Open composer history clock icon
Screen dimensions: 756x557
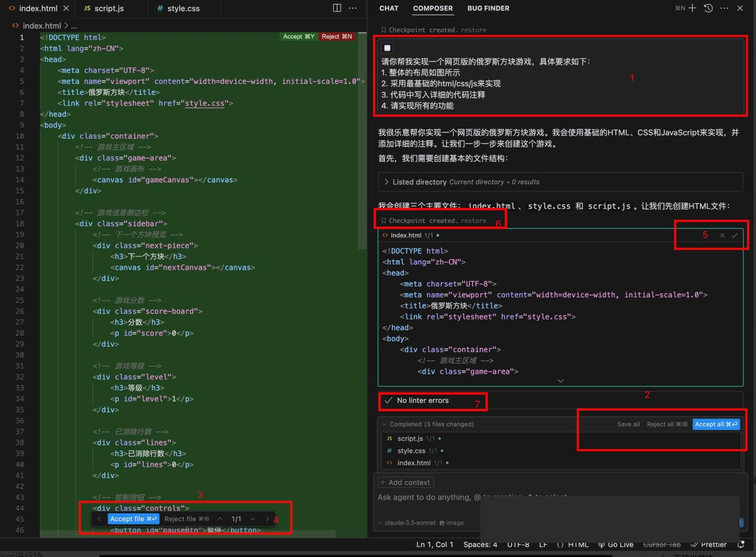pyautogui.click(x=708, y=8)
